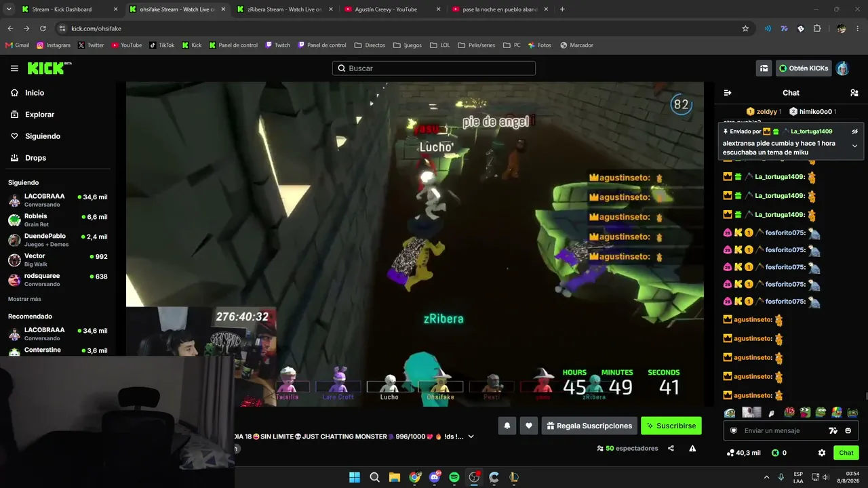Select the TOS pepe quick emote
The height and width of the screenshot is (488, 868).
(x=789, y=412)
